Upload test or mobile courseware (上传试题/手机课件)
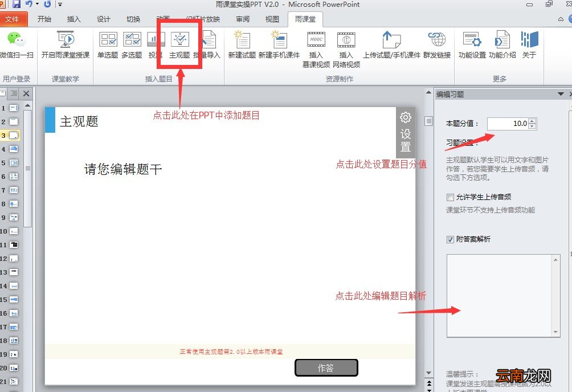572x392 pixels. click(x=391, y=44)
